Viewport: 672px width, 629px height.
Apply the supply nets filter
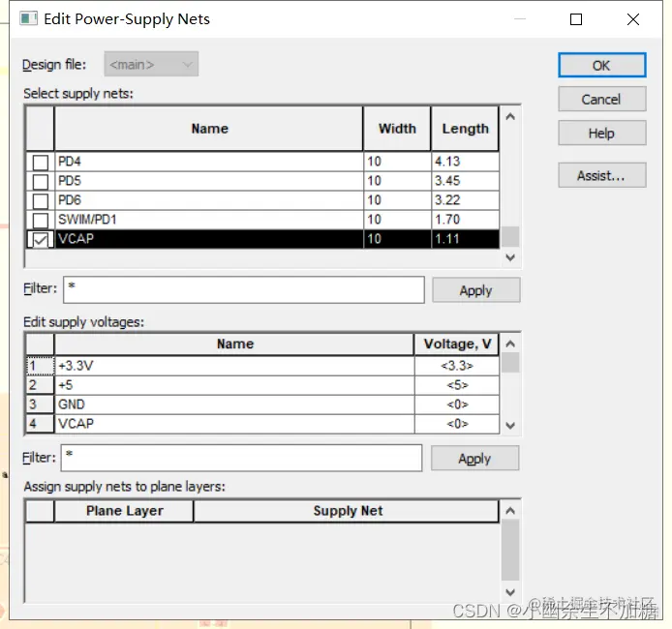[475, 290]
